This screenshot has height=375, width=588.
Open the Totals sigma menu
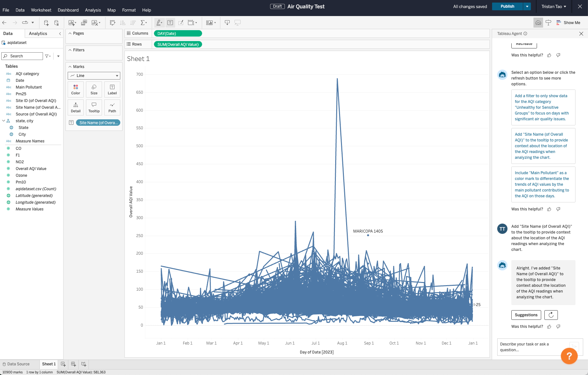pyautogui.click(x=144, y=22)
